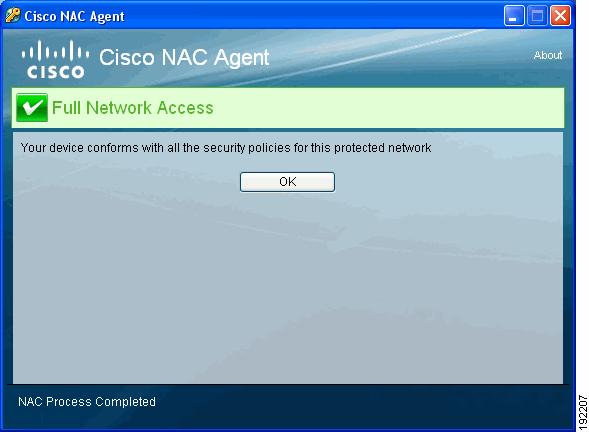The width and height of the screenshot is (589, 432).
Task: Click empty area of the light green banner
Action: (x=387, y=108)
